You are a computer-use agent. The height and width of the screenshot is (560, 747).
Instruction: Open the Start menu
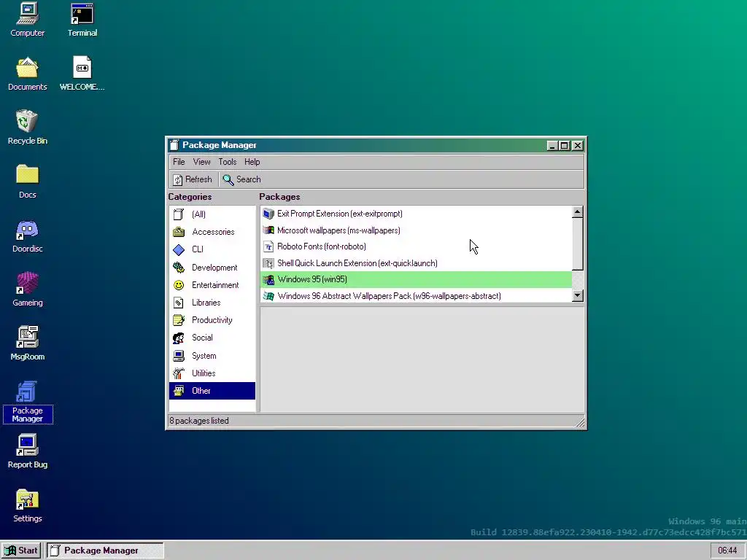coord(21,551)
